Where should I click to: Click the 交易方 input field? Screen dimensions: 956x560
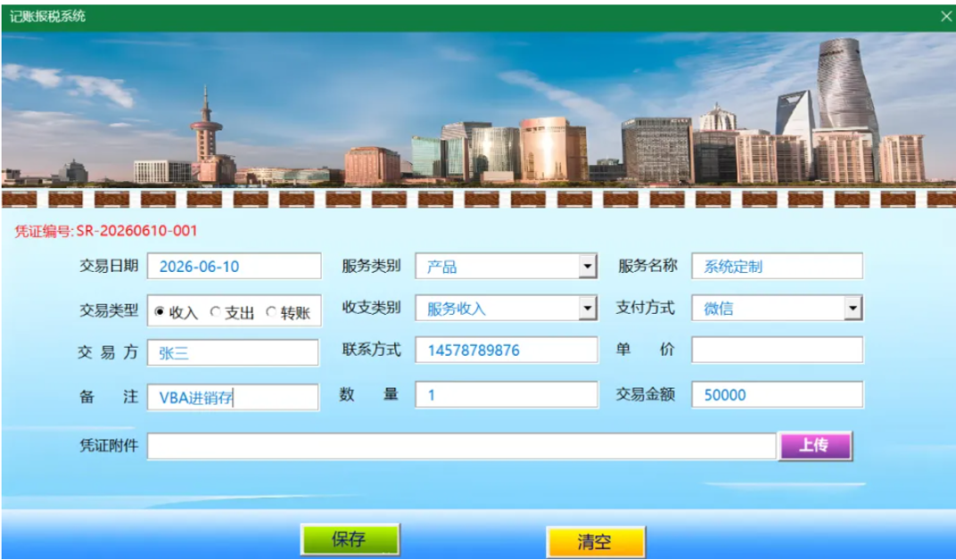pyautogui.click(x=233, y=353)
